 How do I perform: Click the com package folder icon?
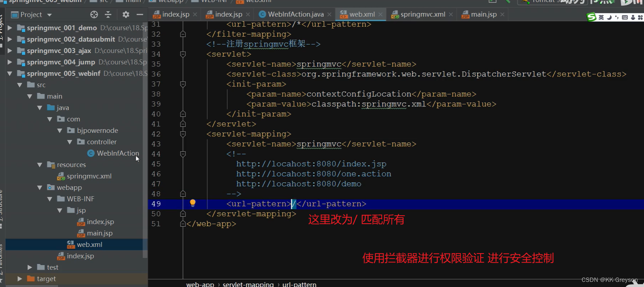[x=61, y=119]
